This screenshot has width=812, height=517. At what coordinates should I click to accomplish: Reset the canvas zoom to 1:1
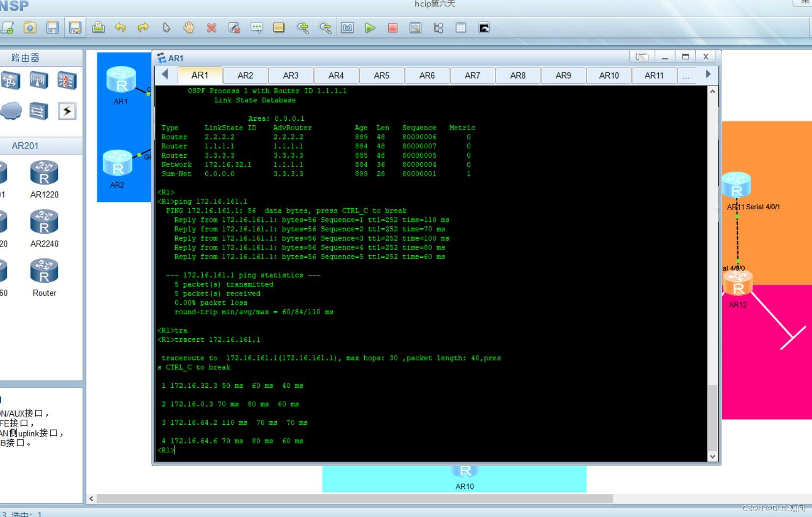coord(348,27)
